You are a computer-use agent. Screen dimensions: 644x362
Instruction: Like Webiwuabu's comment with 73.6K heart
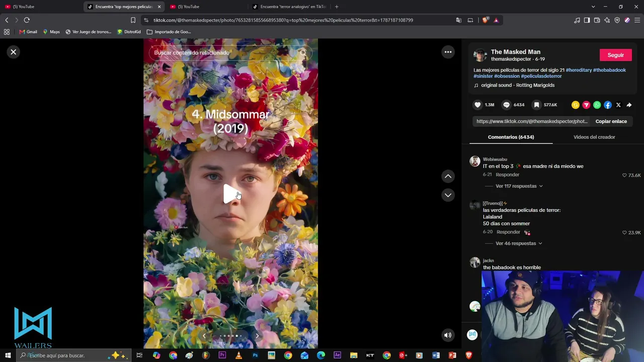tap(624, 175)
